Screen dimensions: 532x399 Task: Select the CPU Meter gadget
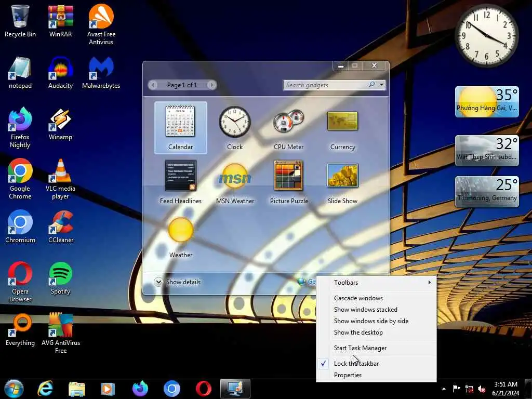click(289, 128)
